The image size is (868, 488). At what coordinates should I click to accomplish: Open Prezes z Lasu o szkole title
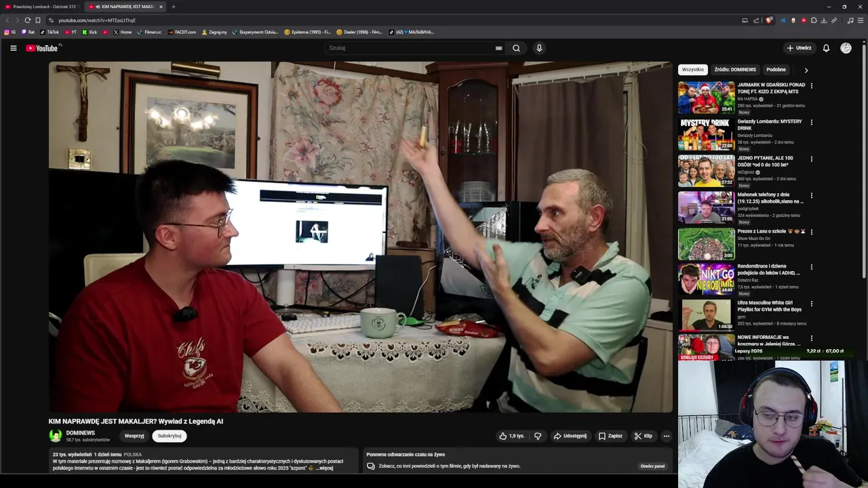(x=771, y=231)
